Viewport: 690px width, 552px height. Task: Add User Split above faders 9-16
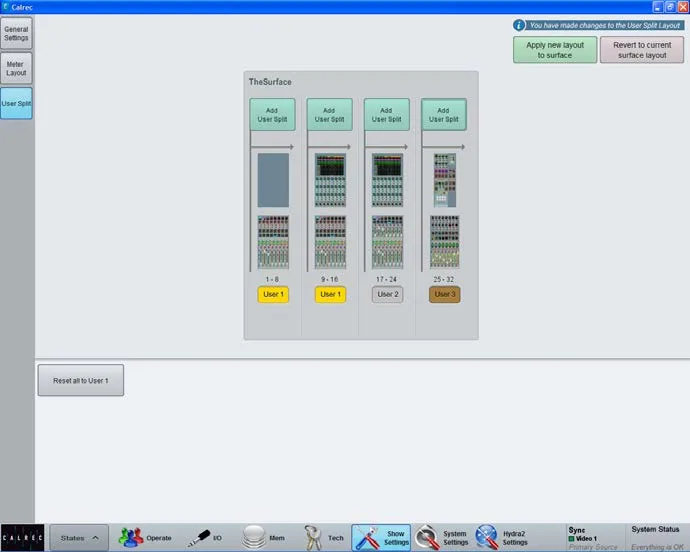[330, 114]
